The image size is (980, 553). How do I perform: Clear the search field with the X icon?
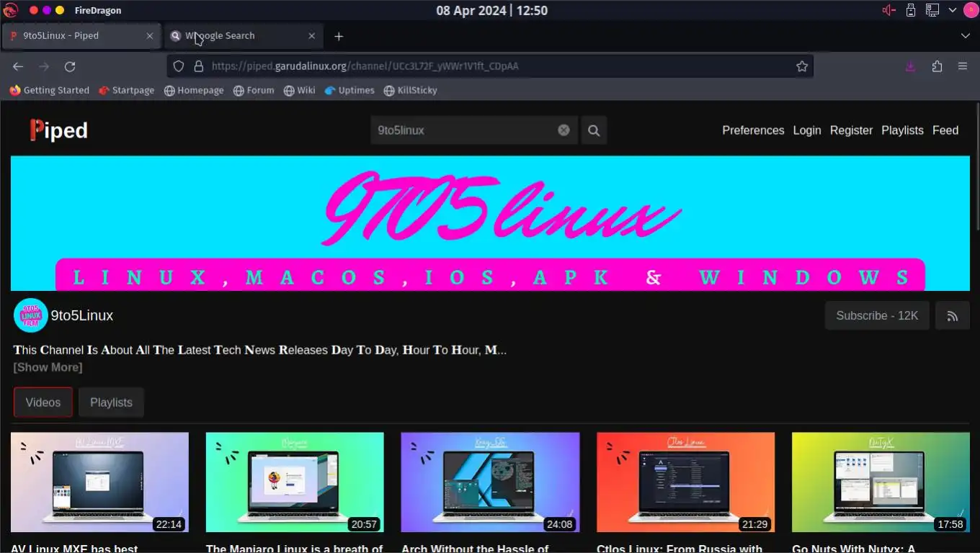(x=564, y=130)
